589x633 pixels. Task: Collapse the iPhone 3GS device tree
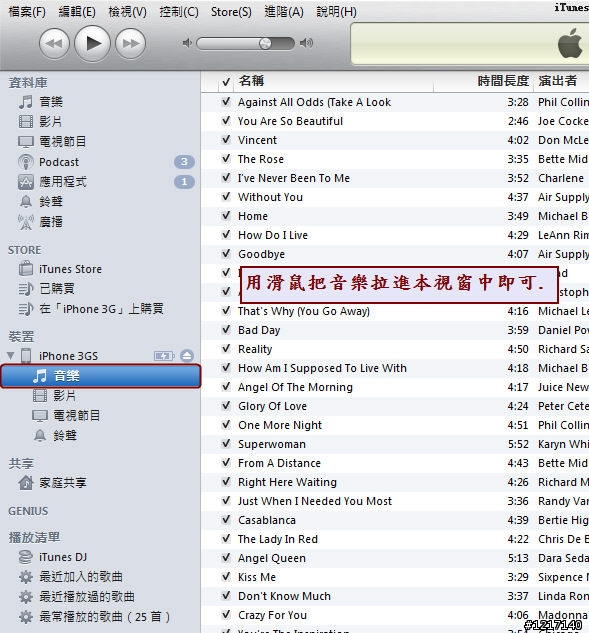[11, 356]
